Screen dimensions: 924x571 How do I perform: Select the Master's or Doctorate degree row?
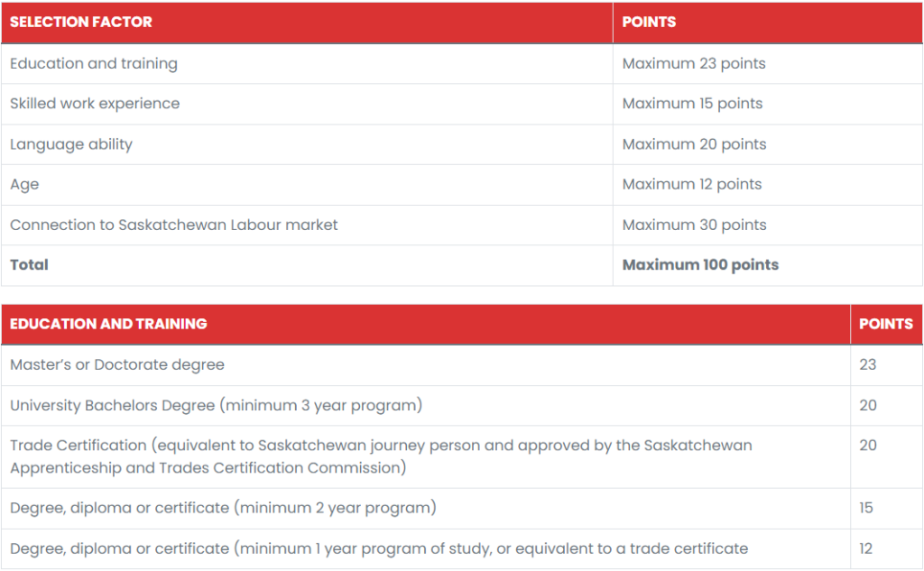click(x=462, y=365)
